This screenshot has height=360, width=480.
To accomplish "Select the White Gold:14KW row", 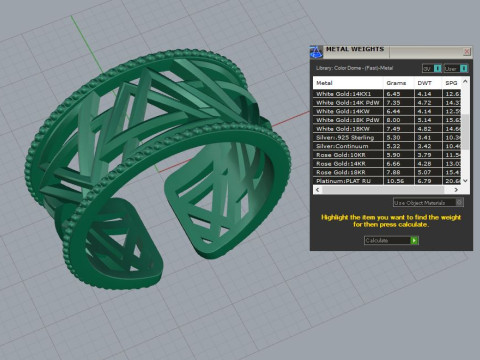I will coord(387,111).
